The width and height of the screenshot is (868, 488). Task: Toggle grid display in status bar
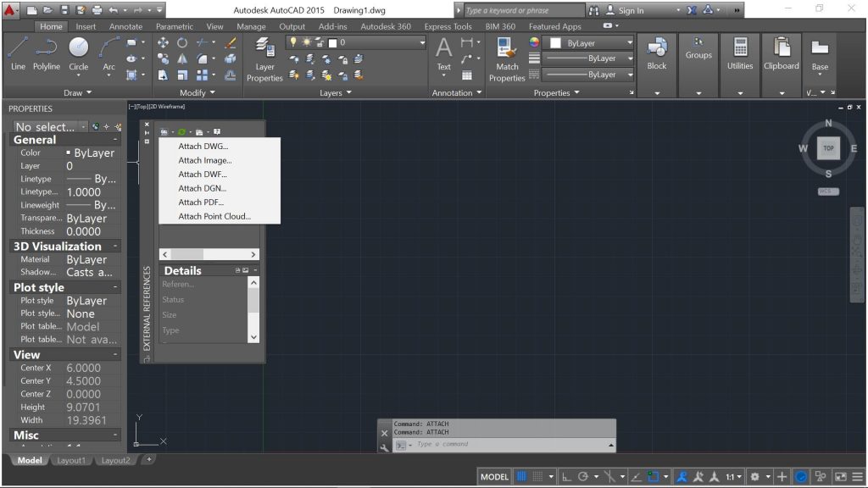click(x=521, y=476)
